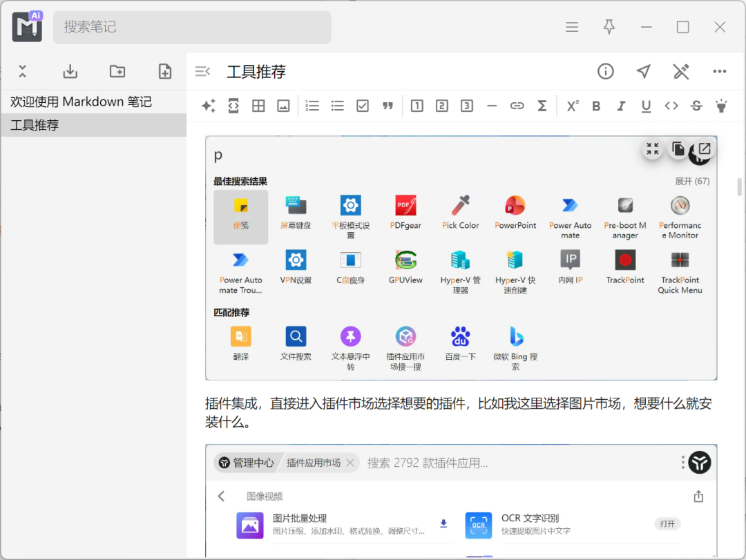Click the highlight marker icon
The height and width of the screenshot is (560, 746).
pos(722,106)
